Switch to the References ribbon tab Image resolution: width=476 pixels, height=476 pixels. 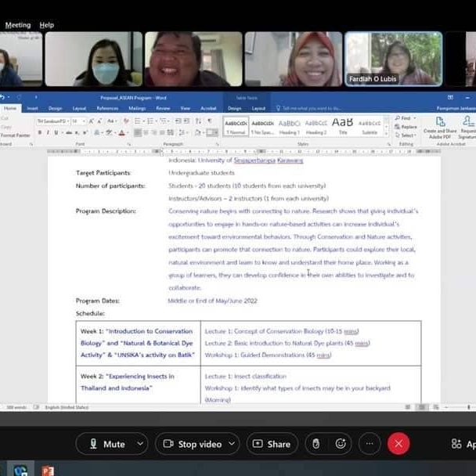(x=106, y=108)
